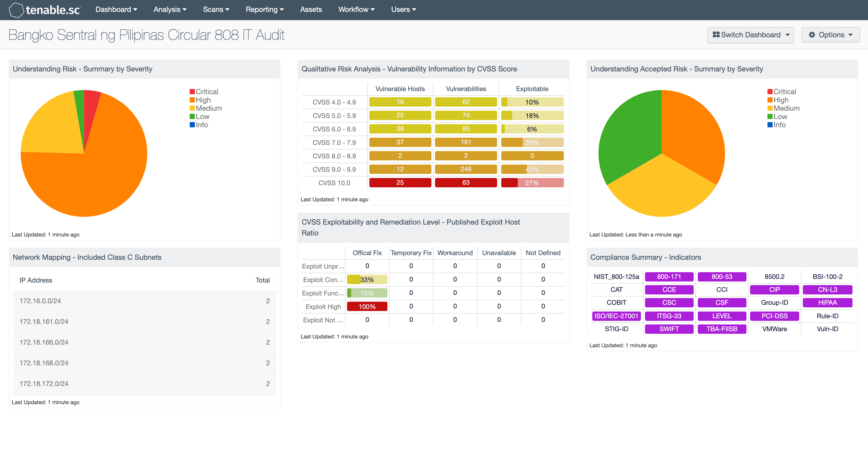Click CVSS 6.0 - 6.9 Exploitable 6% bar
The height and width of the screenshot is (474, 868).
[x=532, y=129]
